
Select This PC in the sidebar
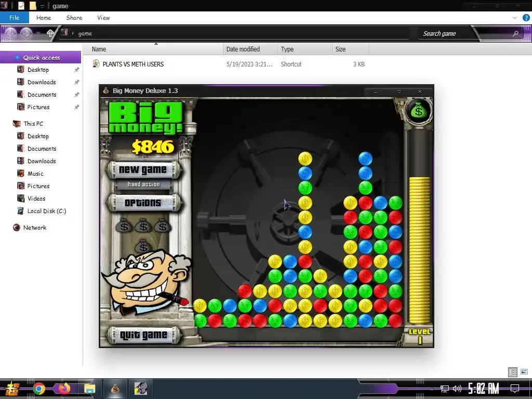click(x=33, y=124)
